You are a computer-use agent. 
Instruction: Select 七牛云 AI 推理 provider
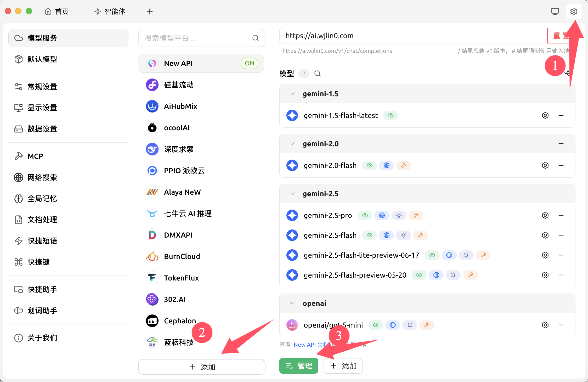tap(201, 214)
